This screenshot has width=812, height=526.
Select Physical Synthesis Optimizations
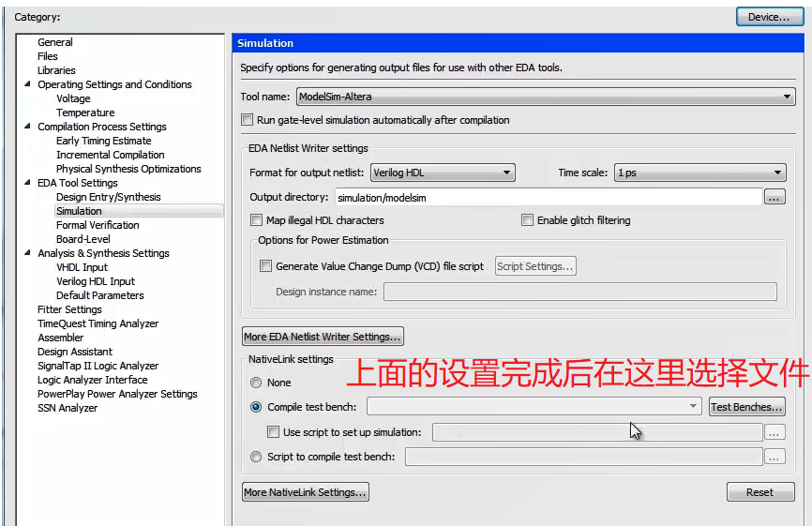(x=128, y=169)
